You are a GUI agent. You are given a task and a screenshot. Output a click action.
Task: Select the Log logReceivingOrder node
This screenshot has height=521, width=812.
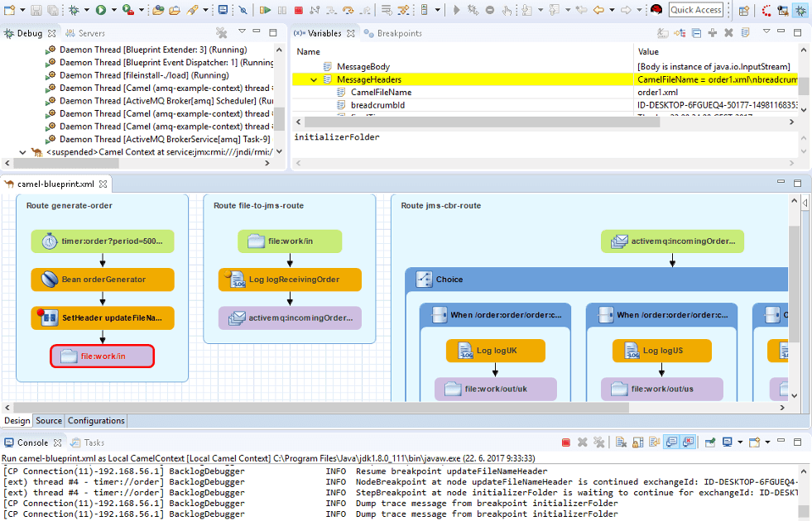coord(290,280)
